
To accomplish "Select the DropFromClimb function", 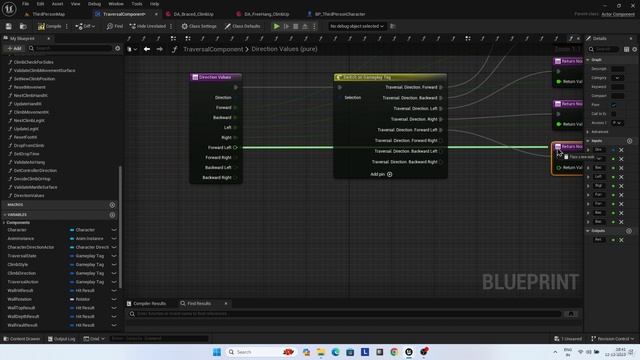I will pyautogui.click(x=29, y=145).
